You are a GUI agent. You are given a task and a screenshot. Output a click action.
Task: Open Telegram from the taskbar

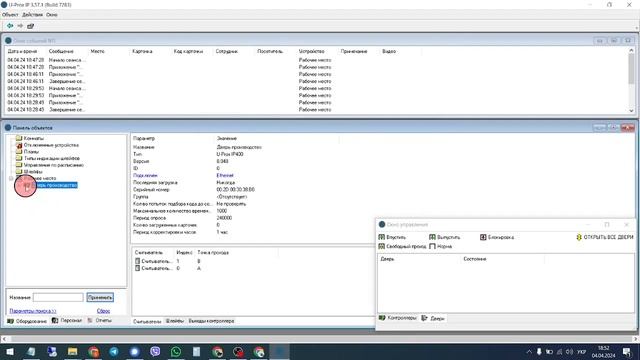pos(114,351)
